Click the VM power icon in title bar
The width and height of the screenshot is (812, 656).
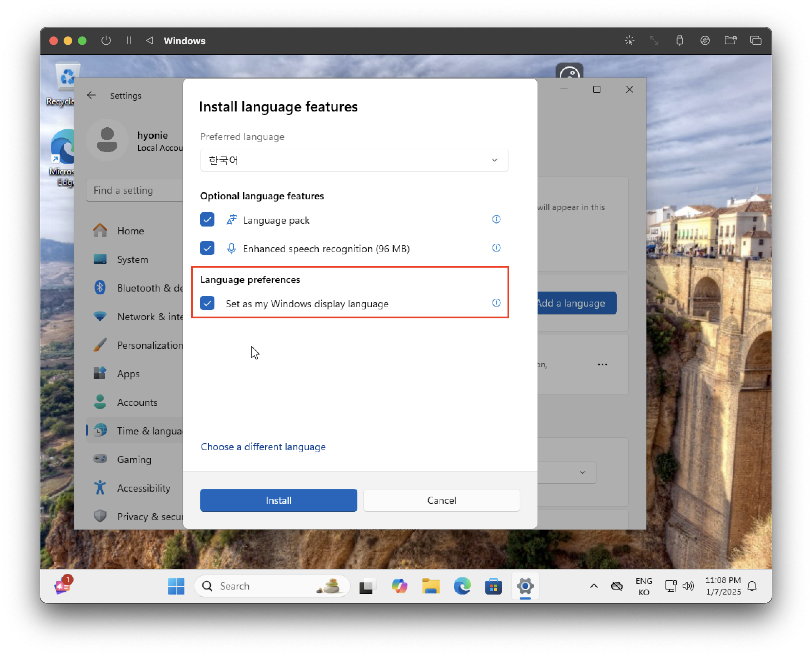pos(106,40)
